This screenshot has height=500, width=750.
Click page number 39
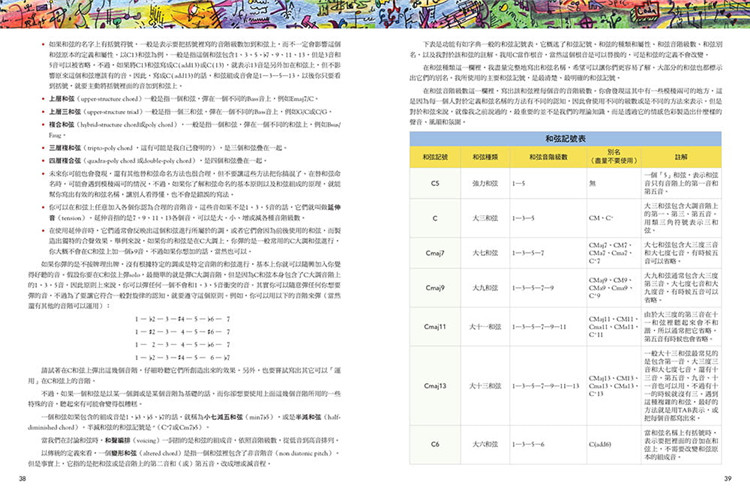coord(728,478)
